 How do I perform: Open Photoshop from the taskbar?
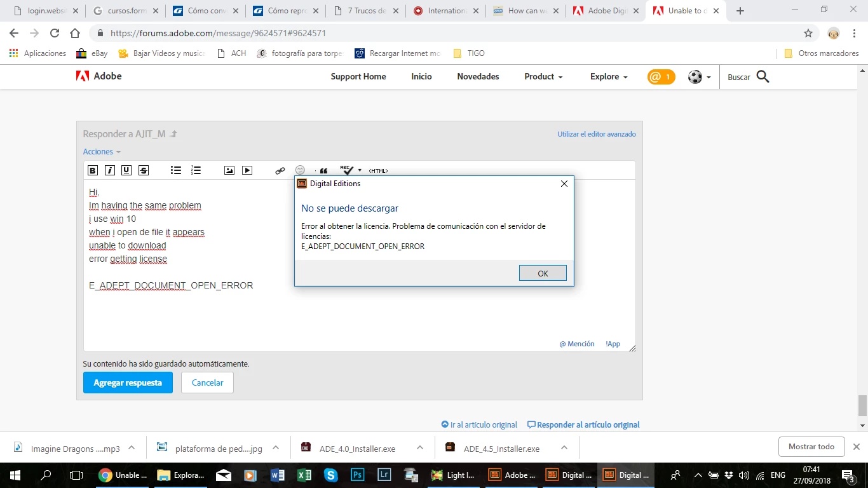(357, 475)
